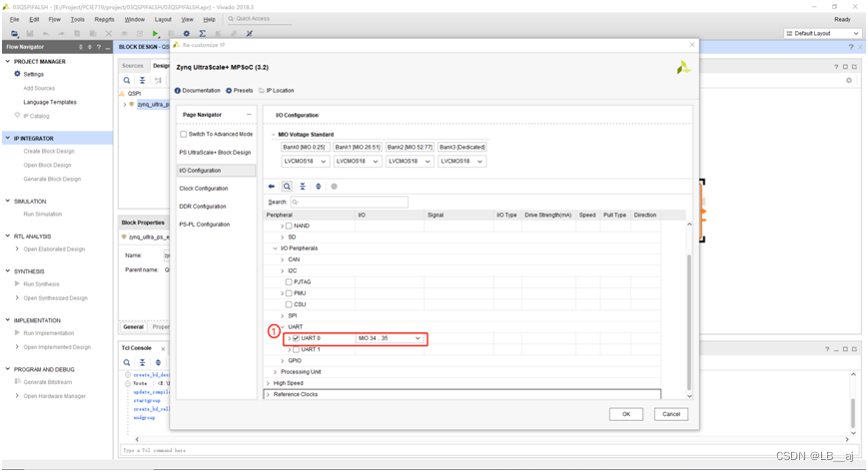
Task: Click search icon in Tcl Console
Action: (x=127, y=362)
